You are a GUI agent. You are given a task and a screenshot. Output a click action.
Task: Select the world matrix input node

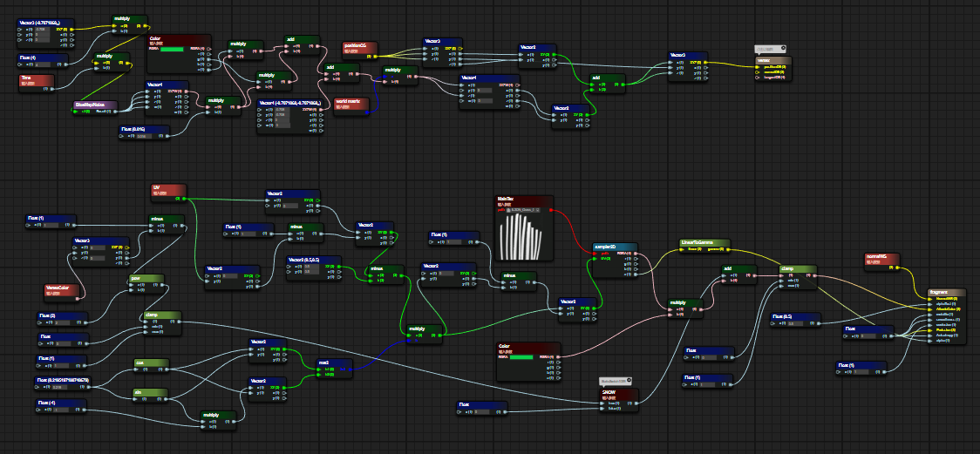(352, 102)
